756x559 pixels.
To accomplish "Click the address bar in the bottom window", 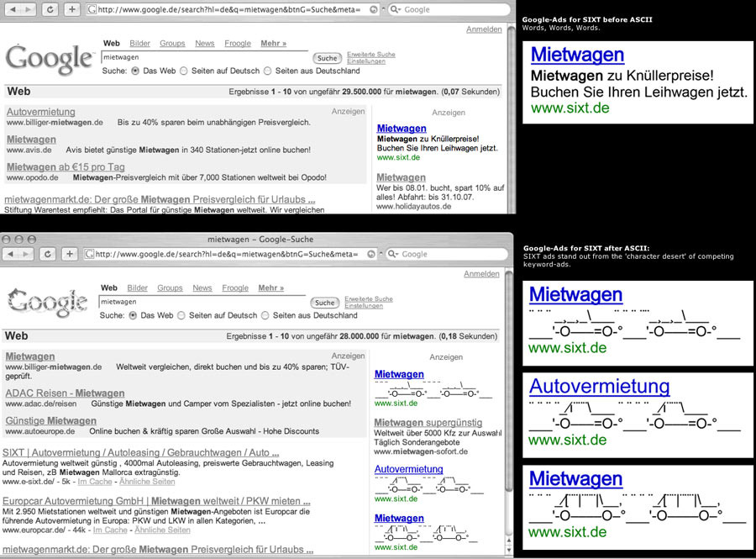I will (x=230, y=254).
